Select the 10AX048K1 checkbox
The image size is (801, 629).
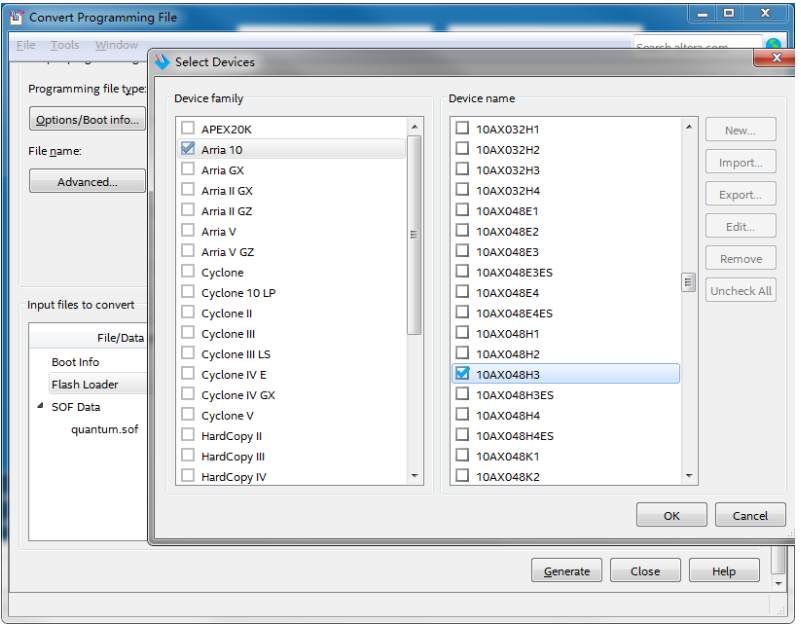[462, 455]
